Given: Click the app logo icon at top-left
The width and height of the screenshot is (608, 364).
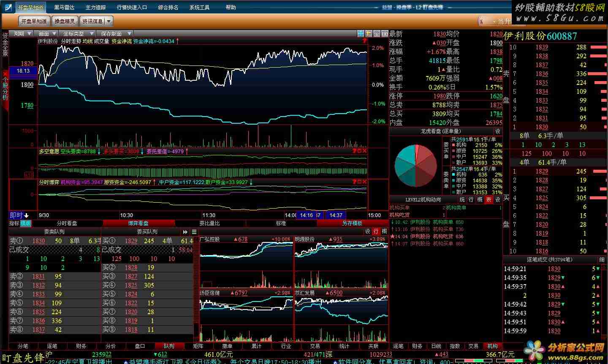Looking at the screenshot, I should [8, 7].
